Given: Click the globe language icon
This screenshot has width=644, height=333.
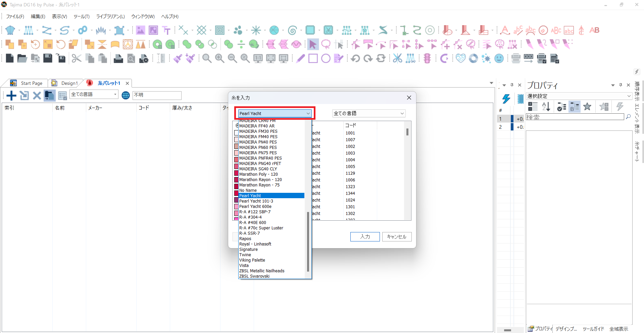Looking at the screenshot, I should point(126,96).
